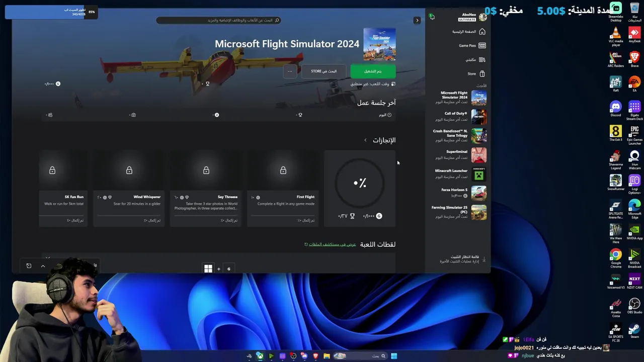The height and width of the screenshot is (362, 644).
Task: Open File Explorer from the taskbar
Action: click(327, 356)
